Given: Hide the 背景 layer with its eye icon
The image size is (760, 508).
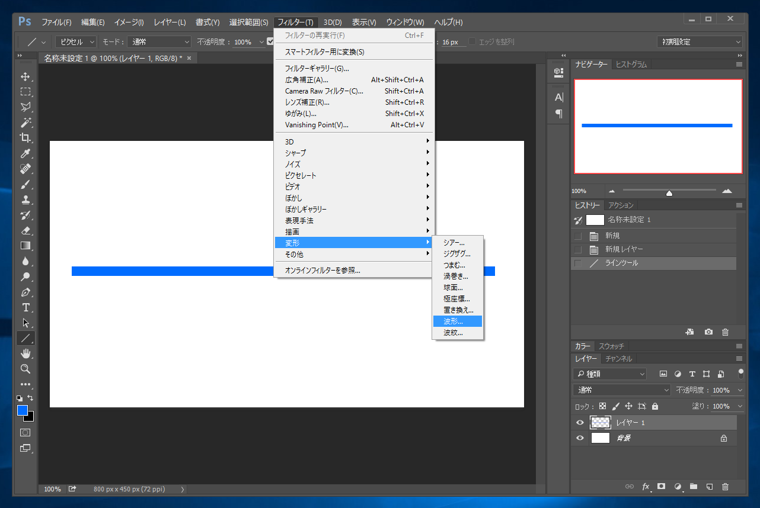Looking at the screenshot, I should (x=580, y=438).
